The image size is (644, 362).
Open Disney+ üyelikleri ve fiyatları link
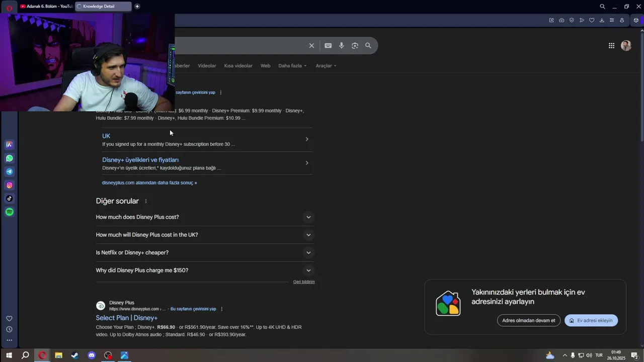(140, 160)
